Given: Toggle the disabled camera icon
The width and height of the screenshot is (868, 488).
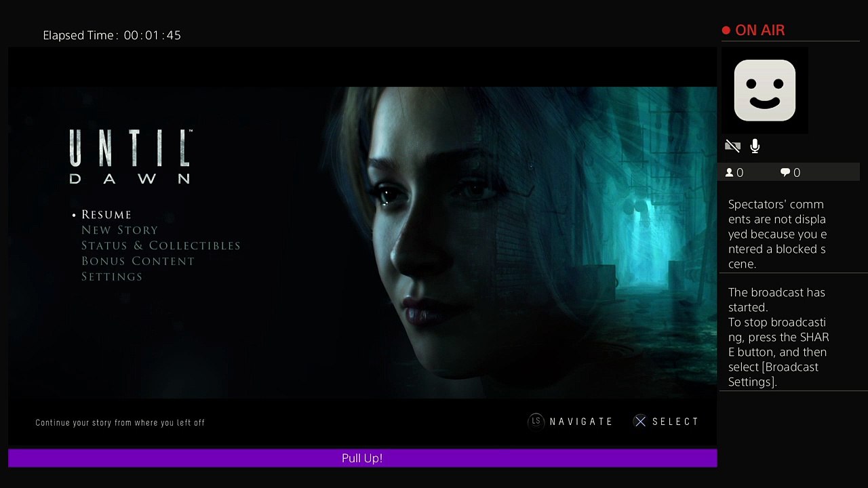Looking at the screenshot, I should pyautogui.click(x=732, y=146).
